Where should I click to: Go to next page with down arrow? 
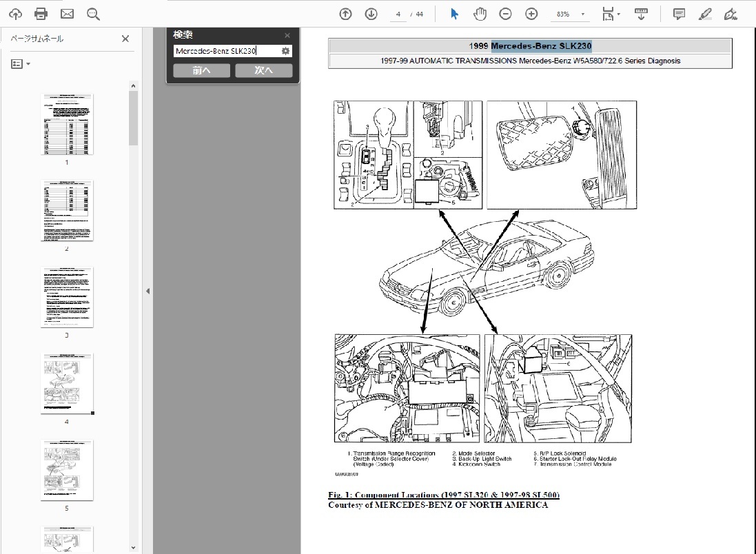point(371,14)
